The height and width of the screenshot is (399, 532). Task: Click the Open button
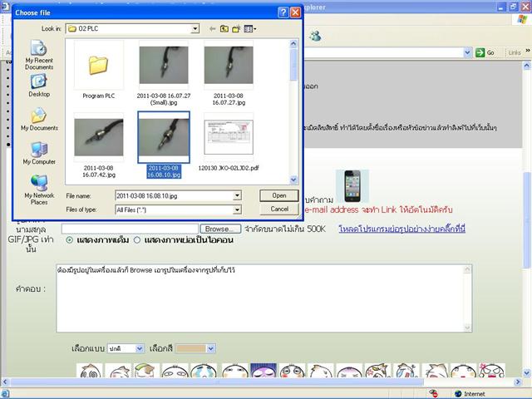click(279, 195)
